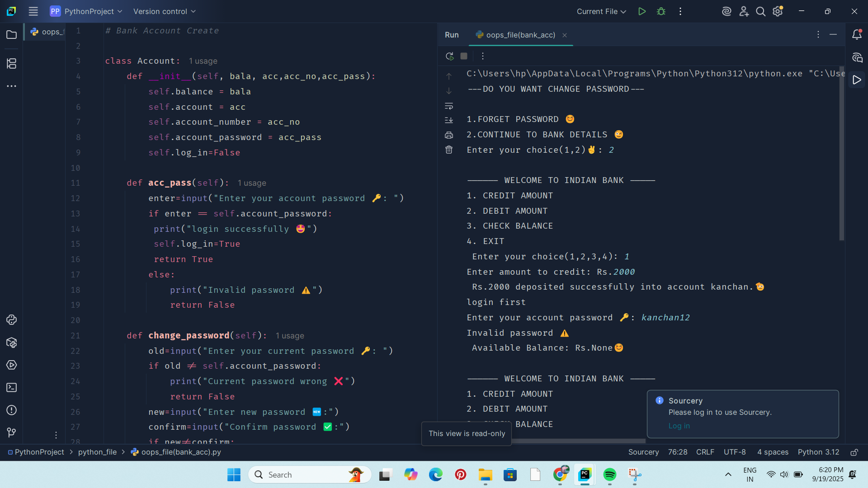Open the Git version control tool window
868x488 pixels.
(11, 432)
